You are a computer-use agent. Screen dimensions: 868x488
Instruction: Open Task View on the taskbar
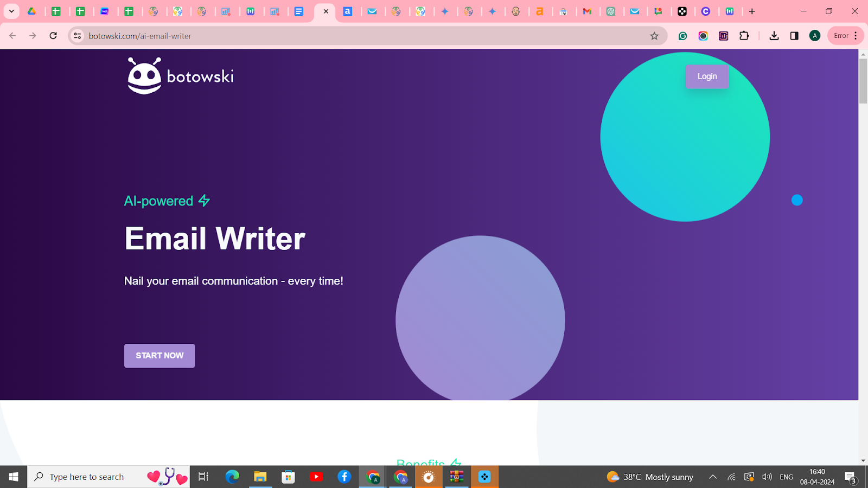pos(203,477)
